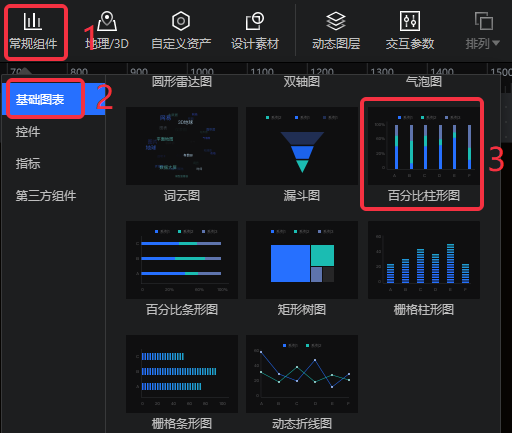Screen dimensions: 512x433
Task: Choose the 栅格条形图 chart thumbnail
Action: point(182,374)
